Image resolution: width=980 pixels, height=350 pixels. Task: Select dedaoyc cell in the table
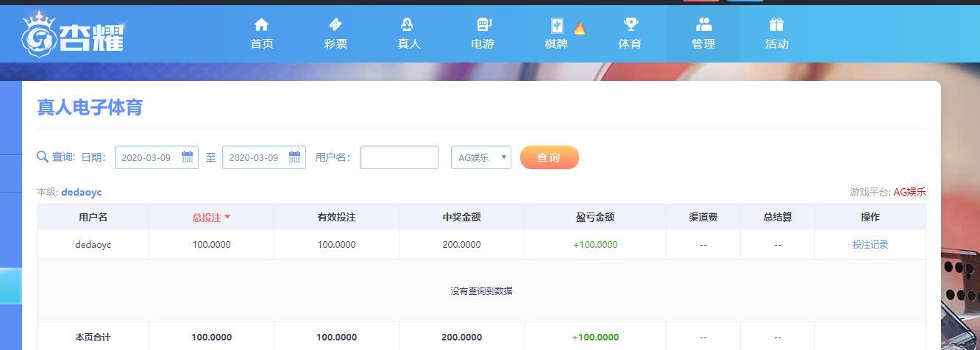[x=93, y=244]
